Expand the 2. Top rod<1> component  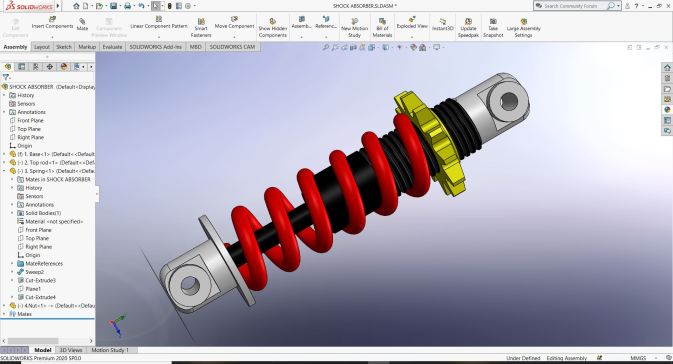point(4,163)
